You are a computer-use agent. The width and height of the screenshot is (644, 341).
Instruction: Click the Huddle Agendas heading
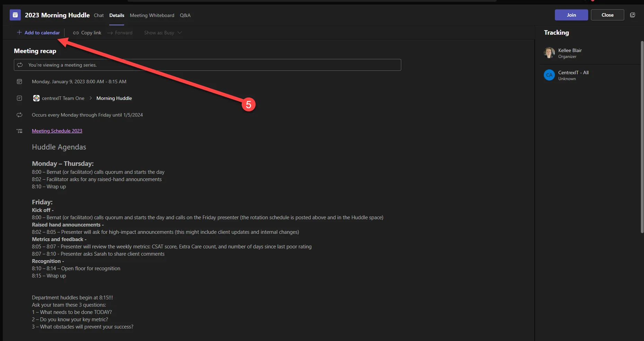(x=59, y=147)
